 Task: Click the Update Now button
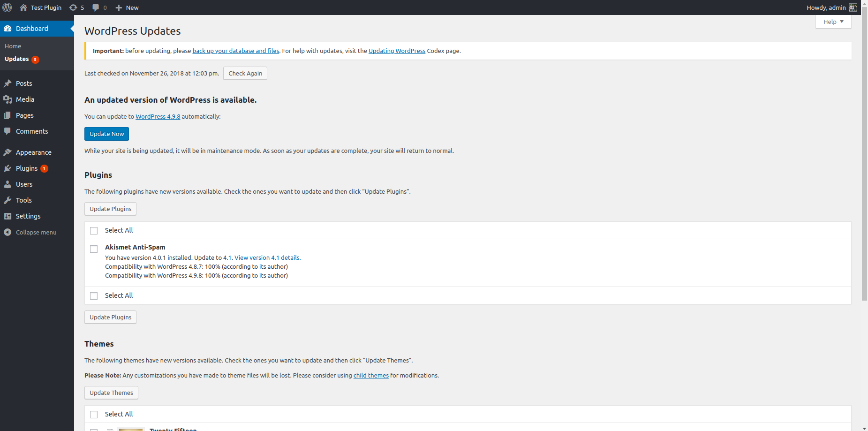[x=106, y=134]
